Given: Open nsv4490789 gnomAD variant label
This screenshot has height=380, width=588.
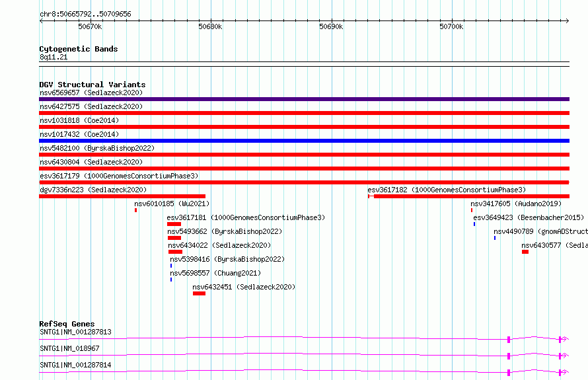Looking at the screenshot, I should click(540, 231).
